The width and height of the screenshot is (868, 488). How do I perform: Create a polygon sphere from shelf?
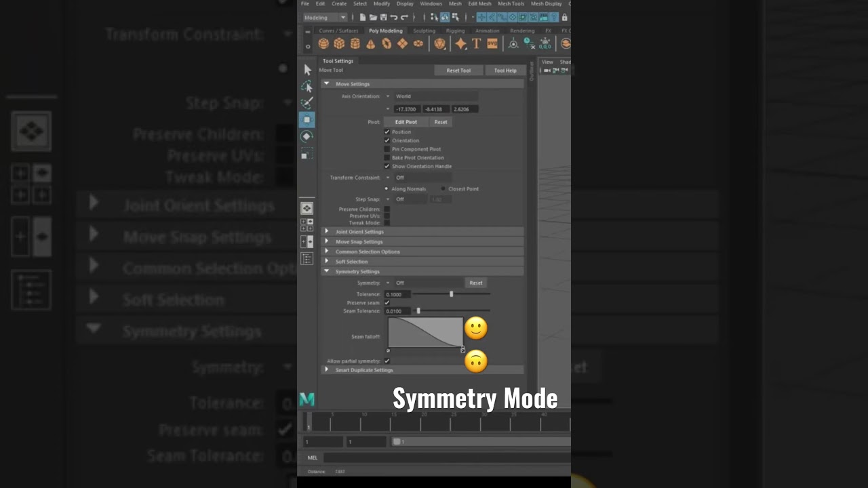point(323,43)
